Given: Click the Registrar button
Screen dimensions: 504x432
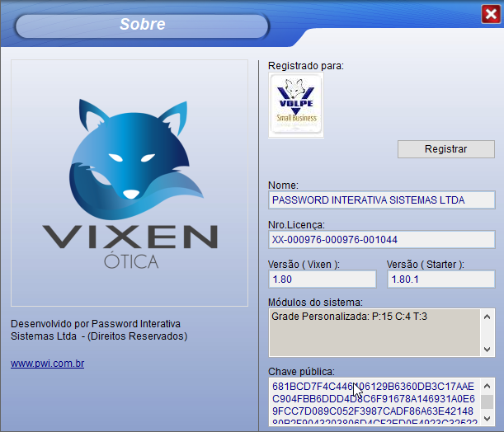Looking at the screenshot, I should pos(445,149).
